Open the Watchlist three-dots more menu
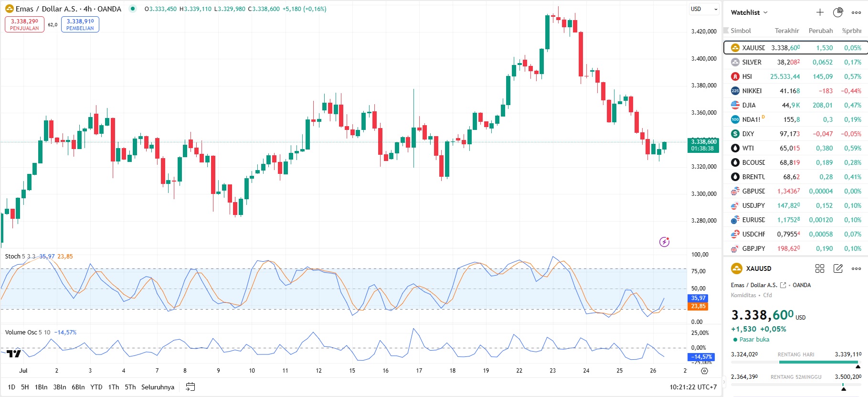The height and width of the screenshot is (397, 868). 857,12
